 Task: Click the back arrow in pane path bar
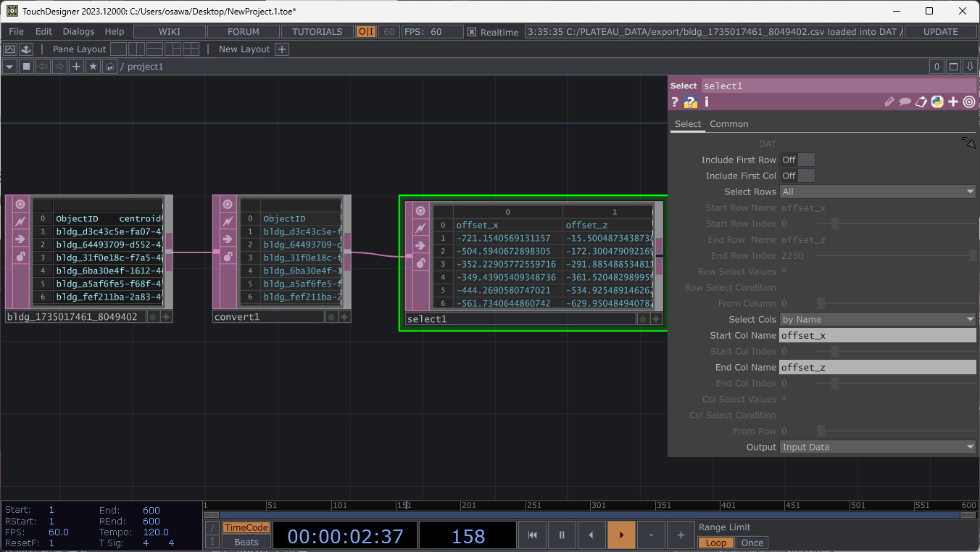click(x=43, y=67)
